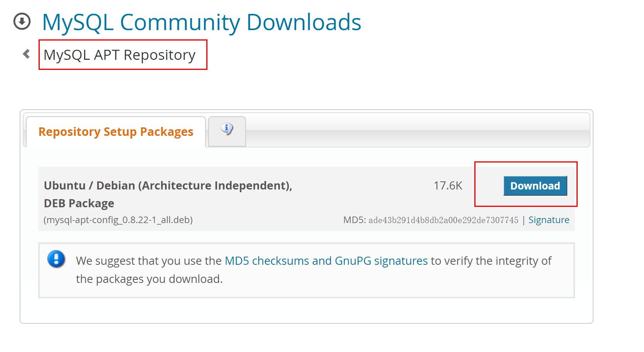
Task: Open the Signature link
Action: [x=549, y=220]
